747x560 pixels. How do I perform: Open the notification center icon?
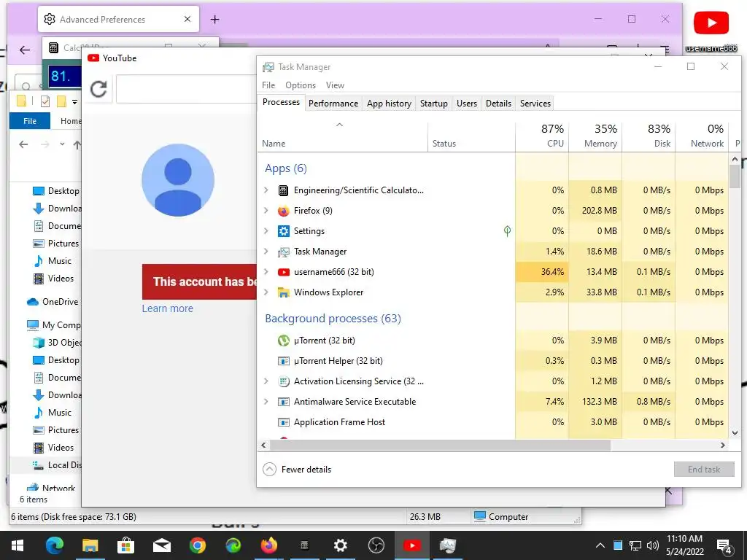(x=724, y=546)
